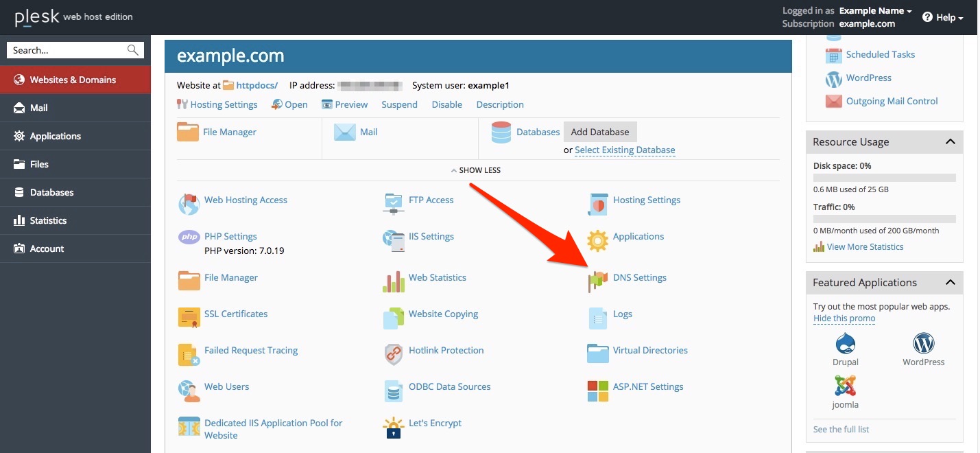Click the Hotlink Protection icon
The width and height of the screenshot is (980, 453).
pyautogui.click(x=393, y=354)
